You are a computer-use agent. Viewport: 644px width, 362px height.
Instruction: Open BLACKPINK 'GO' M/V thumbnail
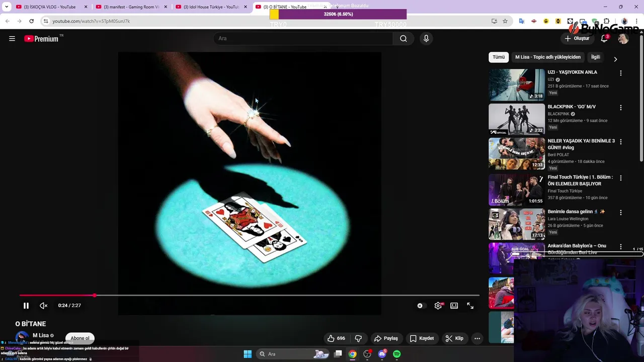[x=517, y=119]
